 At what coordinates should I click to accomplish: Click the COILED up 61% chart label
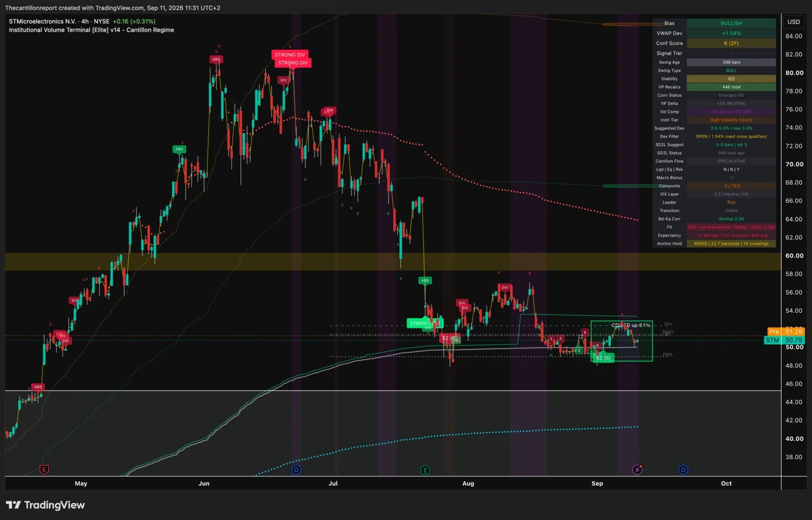(x=631, y=325)
